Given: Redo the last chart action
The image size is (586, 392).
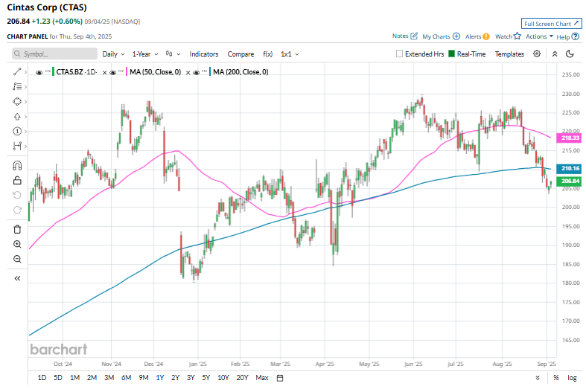Looking at the screenshot, I should coord(17,211).
